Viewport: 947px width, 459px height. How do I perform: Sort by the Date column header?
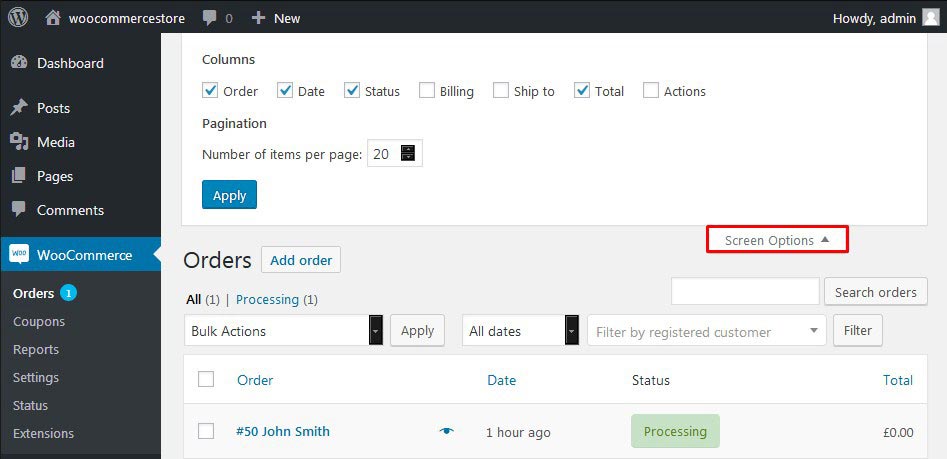[501, 380]
